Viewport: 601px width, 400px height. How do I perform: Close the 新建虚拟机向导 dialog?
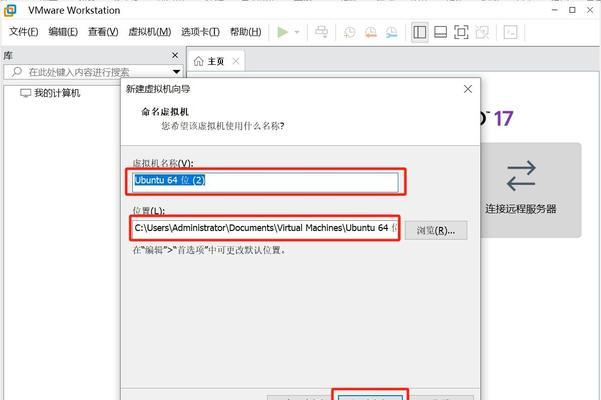point(468,89)
